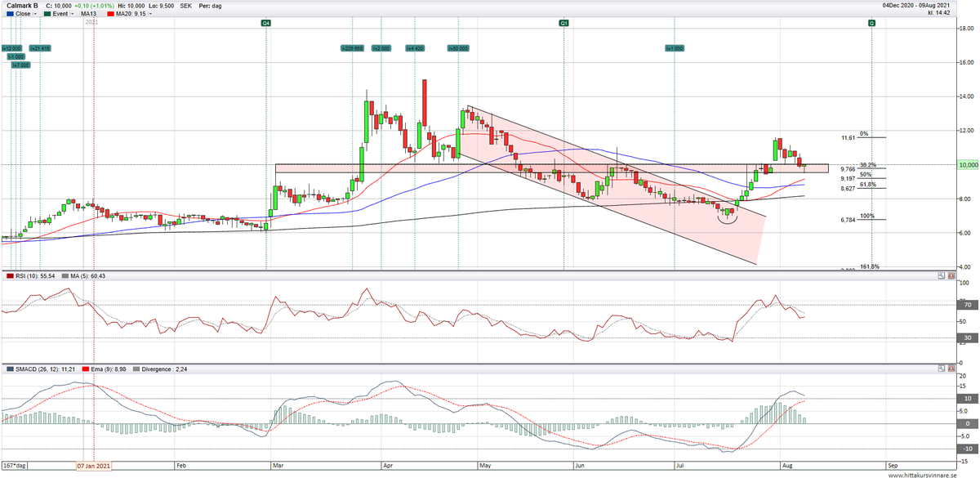Click the gray MA (5) color swatch

point(65,278)
